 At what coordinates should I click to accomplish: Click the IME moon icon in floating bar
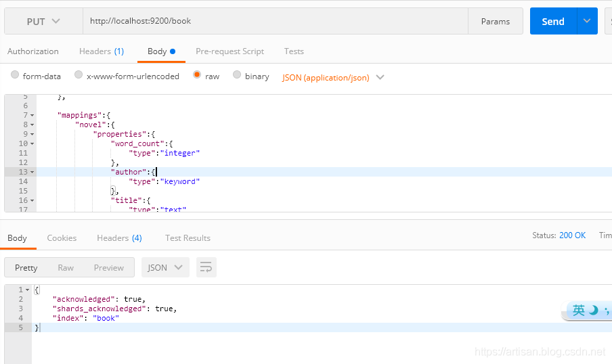[594, 311]
